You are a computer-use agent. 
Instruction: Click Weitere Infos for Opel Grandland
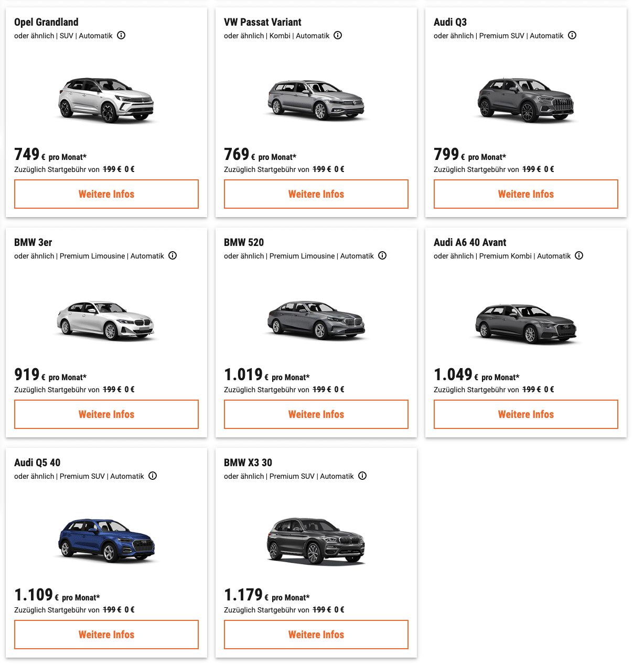(106, 194)
